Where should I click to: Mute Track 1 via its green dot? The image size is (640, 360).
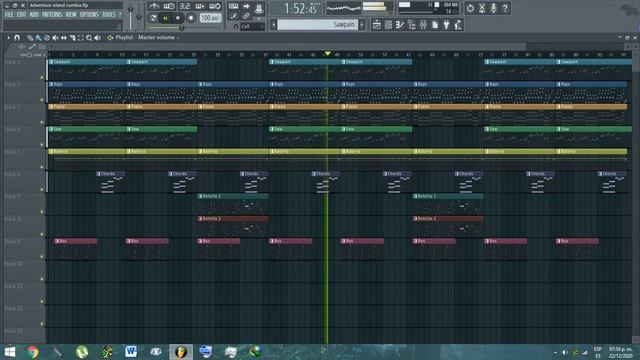click(x=42, y=77)
